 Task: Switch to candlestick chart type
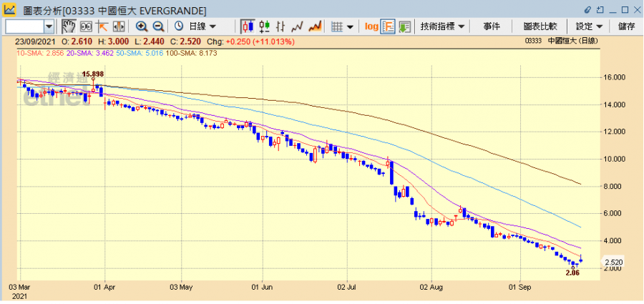(x=248, y=26)
